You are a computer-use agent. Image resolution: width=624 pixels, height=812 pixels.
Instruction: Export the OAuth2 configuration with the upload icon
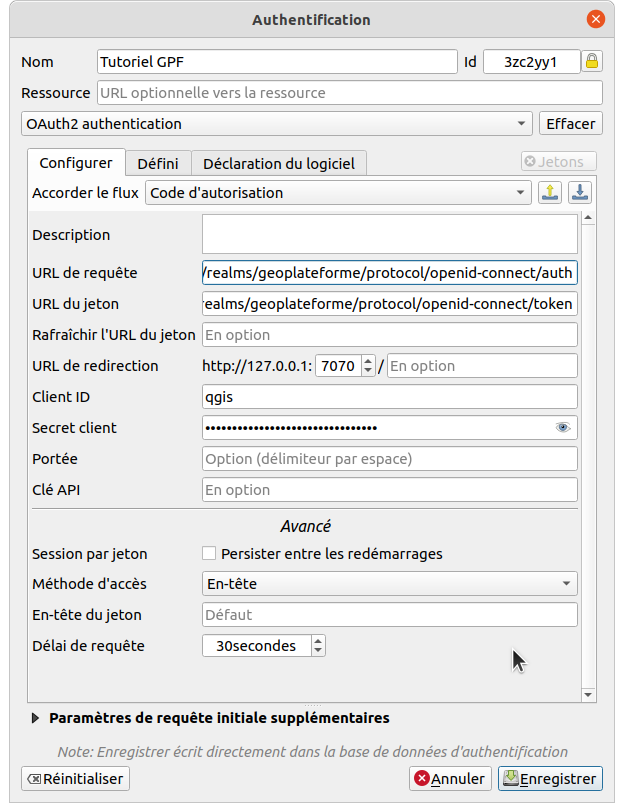tap(550, 192)
